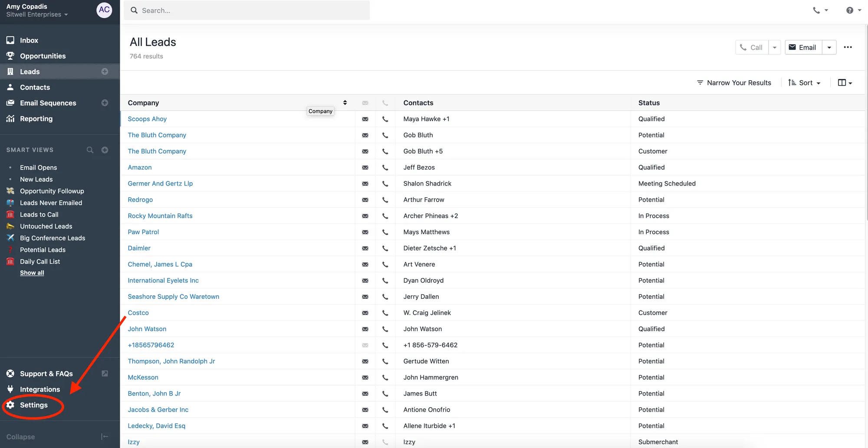Image resolution: width=868 pixels, height=448 pixels.
Task: Open the Leads to Call smart view
Action: [39, 215]
